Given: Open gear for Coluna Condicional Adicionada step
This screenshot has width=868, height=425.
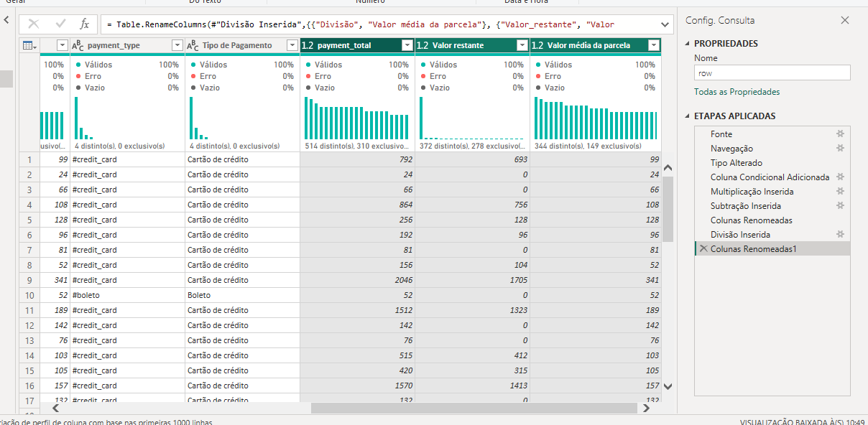Looking at the screenshot, I should click(x=840, y=177).
